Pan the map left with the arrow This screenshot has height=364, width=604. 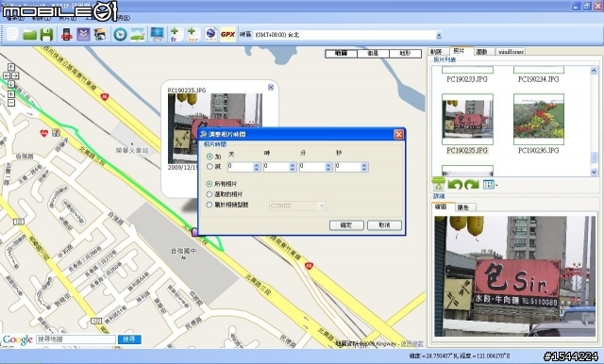tap(7, 75)
